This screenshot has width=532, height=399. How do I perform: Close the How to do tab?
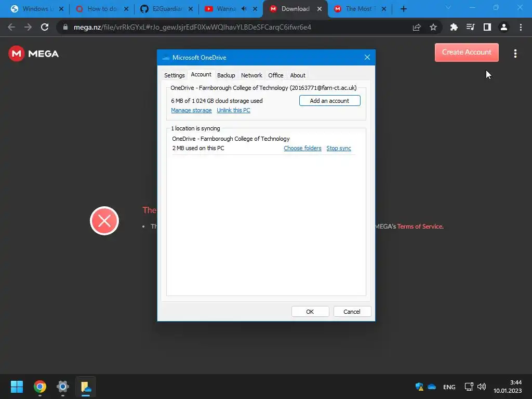(x=126, y=9)
